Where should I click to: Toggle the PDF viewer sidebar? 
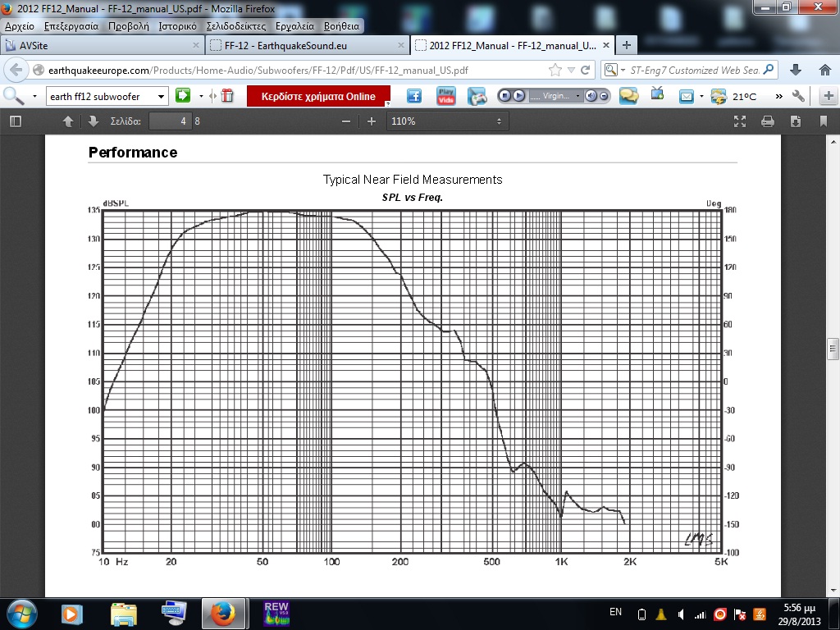click(15, 121)
